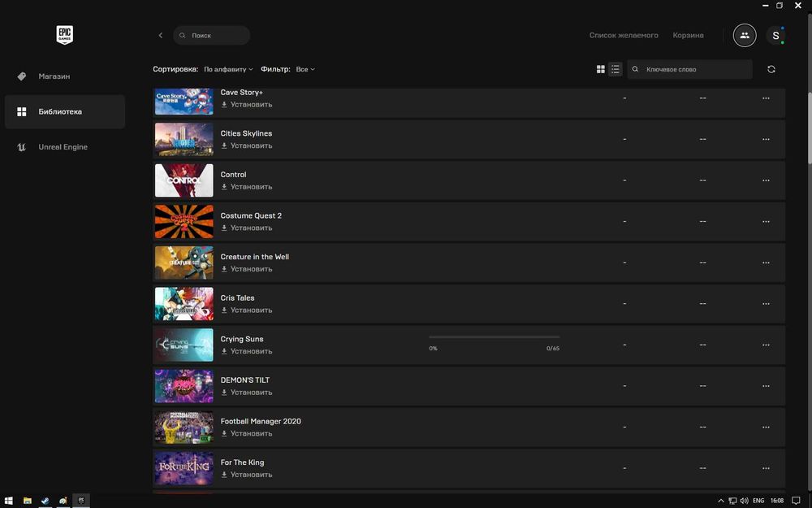Open the Crying Suns three-dot menu
Viewport: 812px width, 508px height.
(x=766, y=345)
